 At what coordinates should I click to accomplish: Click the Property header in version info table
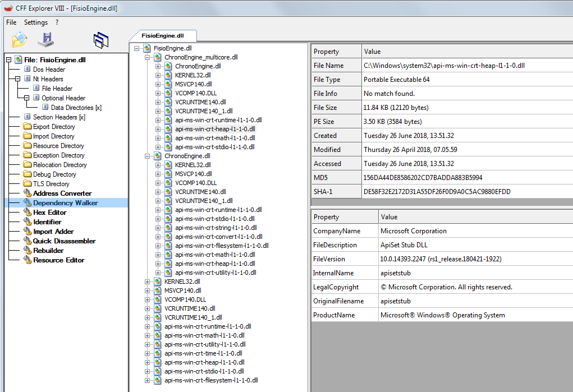click(x=345, y=217)
